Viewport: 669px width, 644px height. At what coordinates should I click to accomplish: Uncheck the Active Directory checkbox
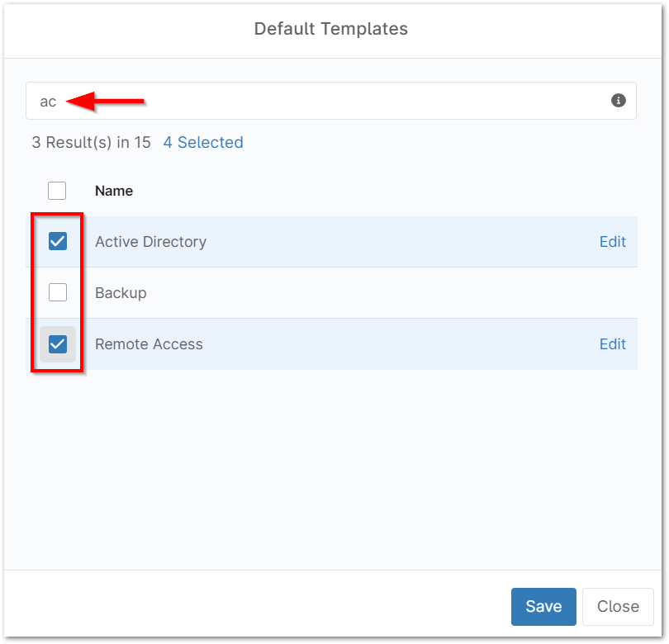pos(57,241)
